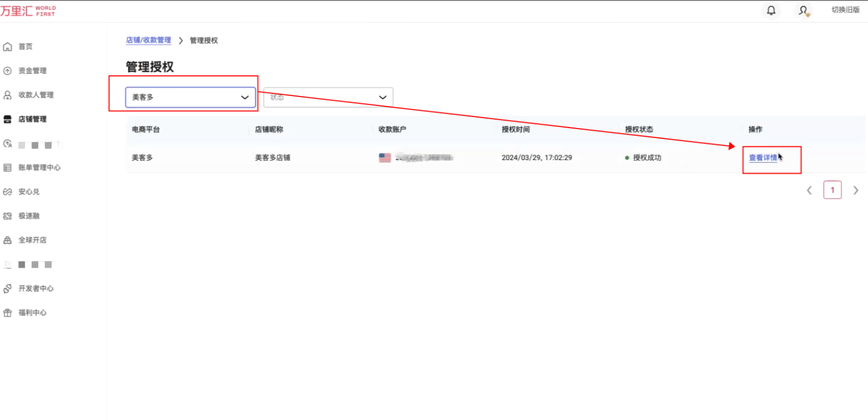Click the 2024/03/29, 17:02:29 timestamp
This screenshot has width=868, height=420.
click(537, 158)
